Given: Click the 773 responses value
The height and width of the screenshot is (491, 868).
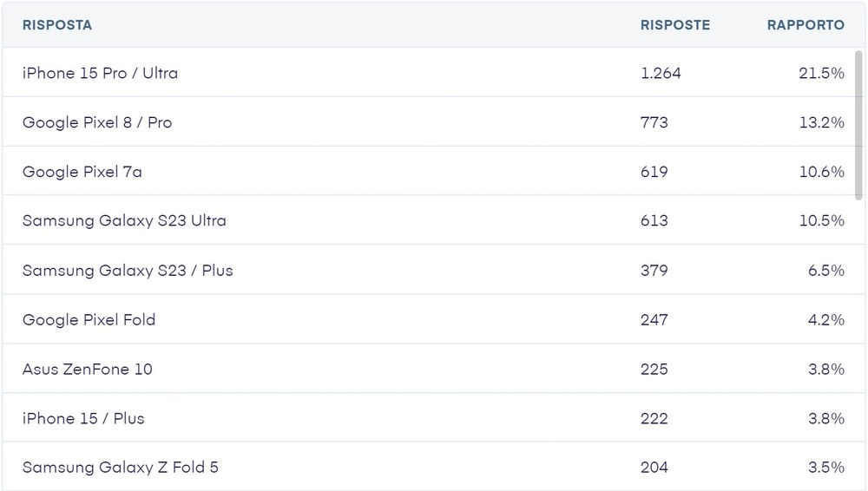Looking at the screenshot, I should tap(654, 123).
